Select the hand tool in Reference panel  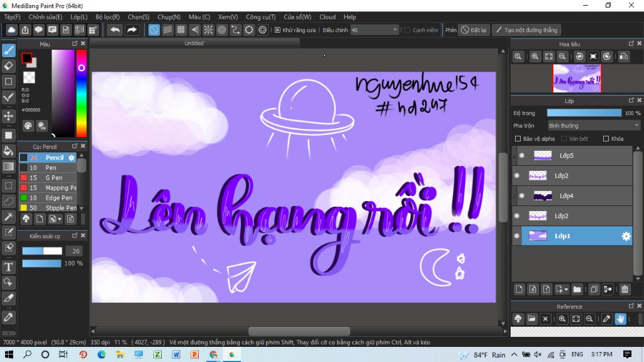pyautogui.click(x=620, y=319)
